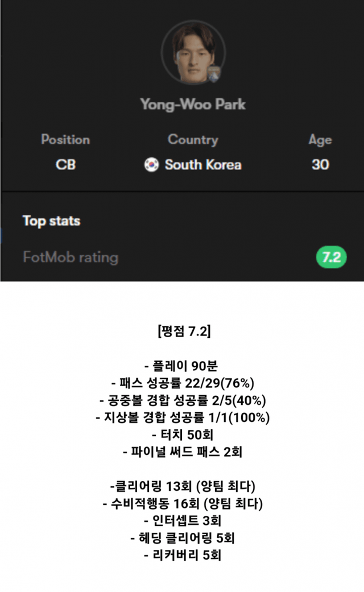This screenshot has width=364, height=592.
Task: Select the South Korea country text
Action: click(203, 165)
